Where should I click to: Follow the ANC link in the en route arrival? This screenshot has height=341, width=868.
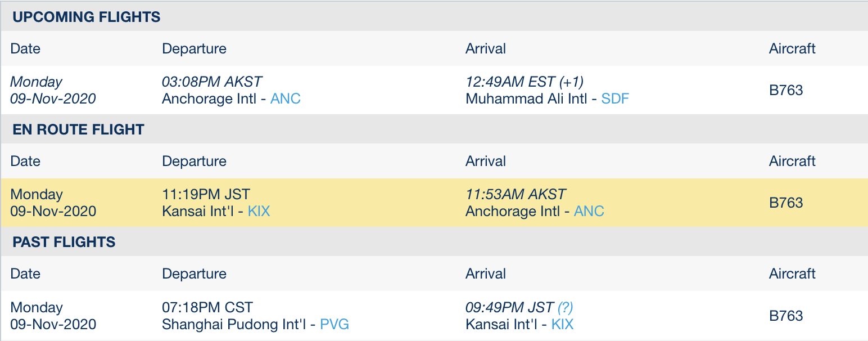point(589,212)
